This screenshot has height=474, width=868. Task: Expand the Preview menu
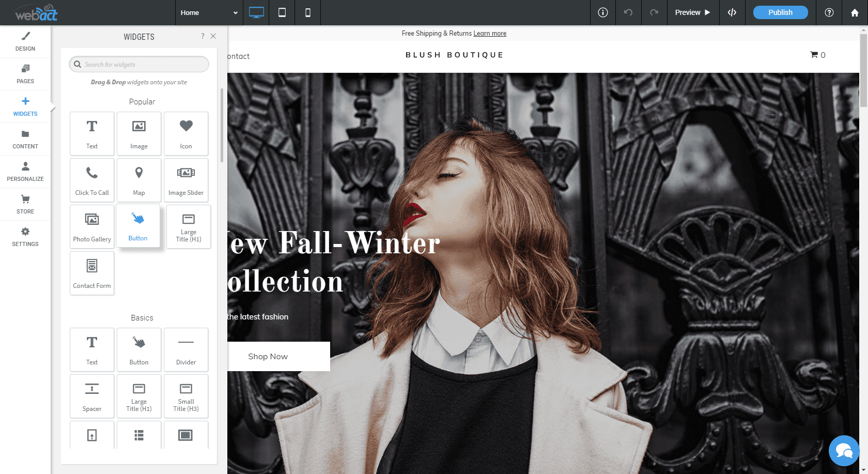pos(693,12)
